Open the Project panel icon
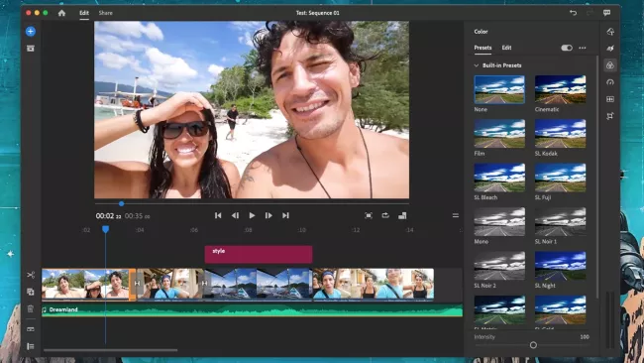 pyautogui.click(x=31, y=48)
